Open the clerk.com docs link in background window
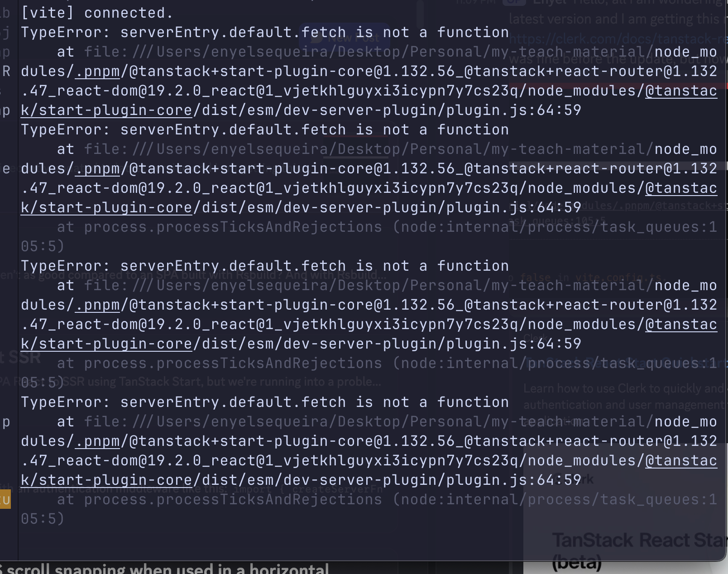 point(618,39)
